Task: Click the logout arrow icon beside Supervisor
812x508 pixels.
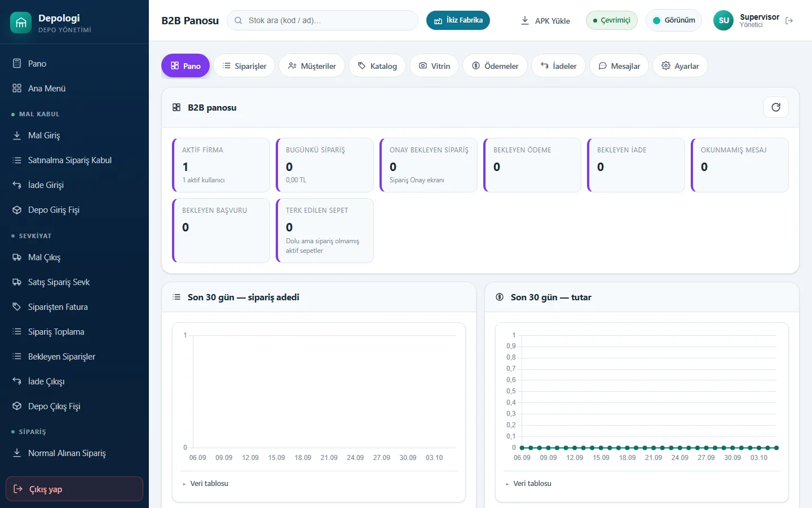Action: point(789,21)
